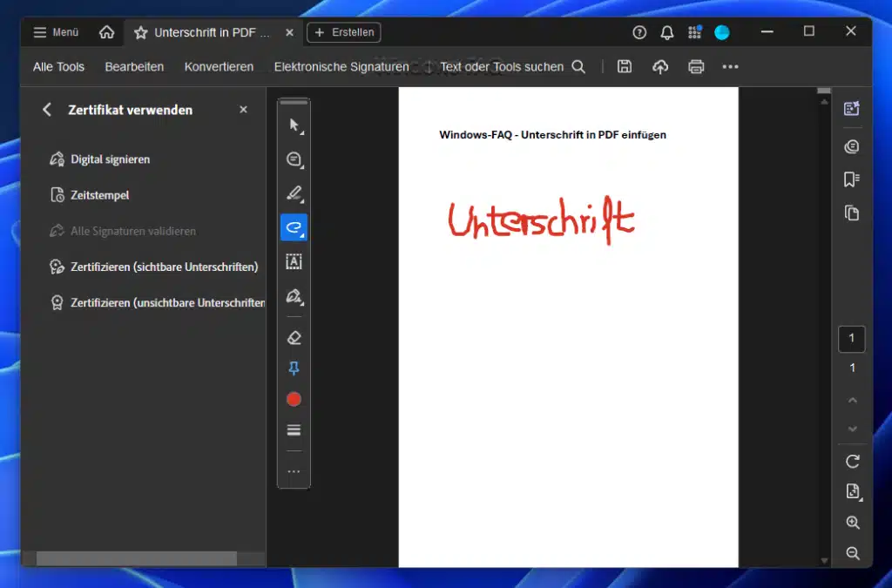Screen dimensions: 892x588
Task: Switch to the Unterschrift in PDF tab
Action: click(x=212, y=33)
